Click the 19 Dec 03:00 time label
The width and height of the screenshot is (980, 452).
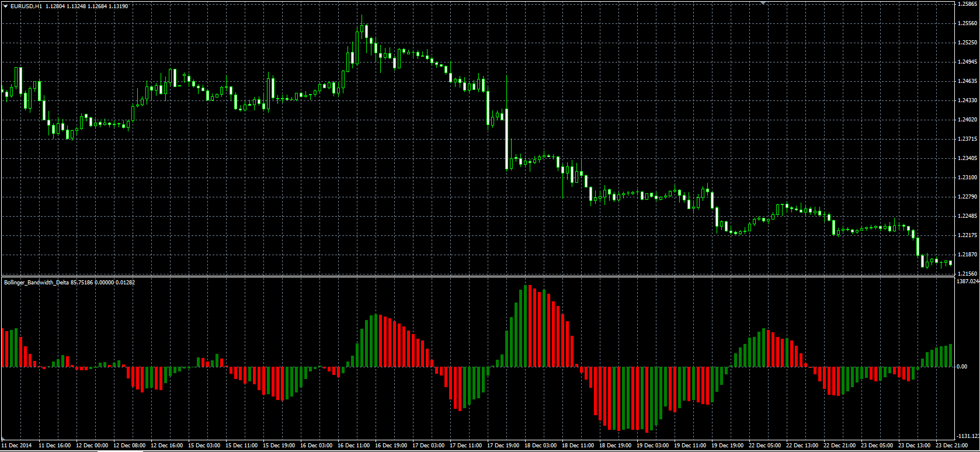point(653,446)
